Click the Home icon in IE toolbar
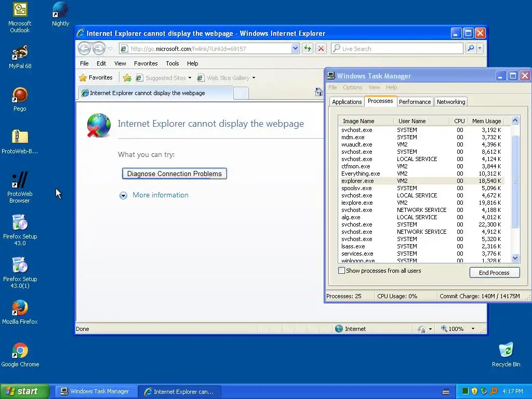 click(x=318, y=92)
